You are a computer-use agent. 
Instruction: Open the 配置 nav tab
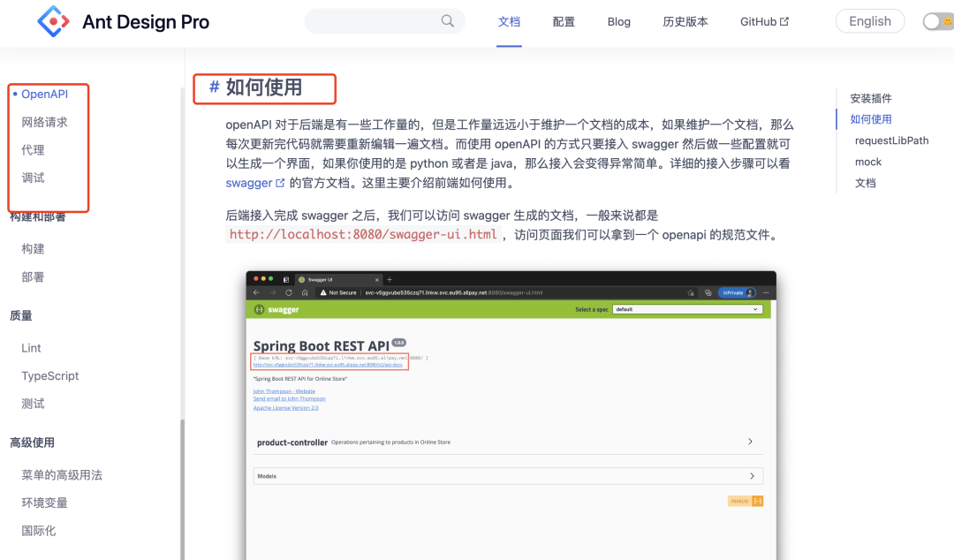pyautogui.click(x=564, y=22)
